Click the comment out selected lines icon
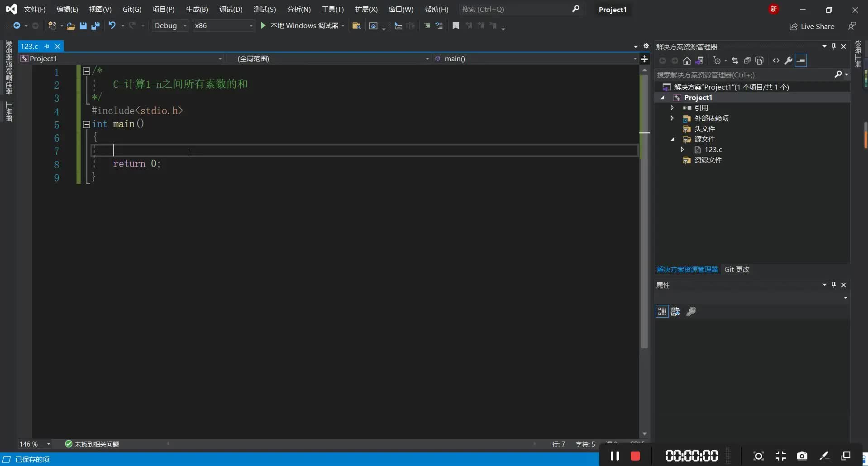The height and width of the screenshot is (466, 868). 427,26
